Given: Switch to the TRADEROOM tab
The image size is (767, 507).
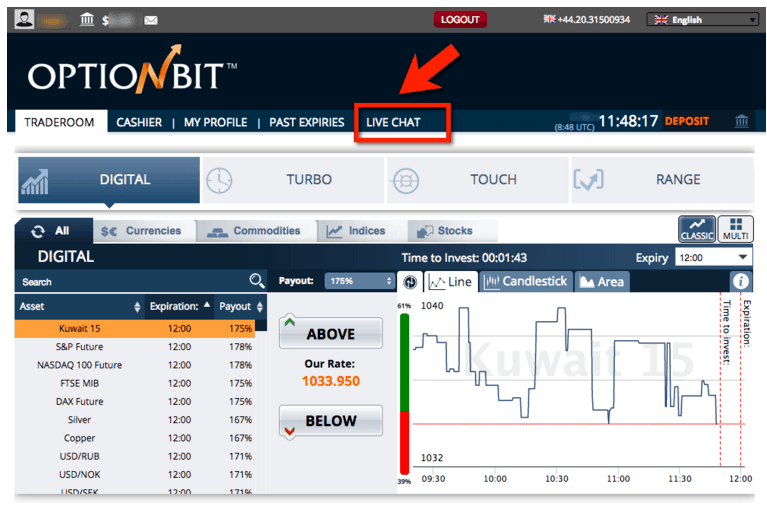Looking at the screenshot, I should pos(59,122).
